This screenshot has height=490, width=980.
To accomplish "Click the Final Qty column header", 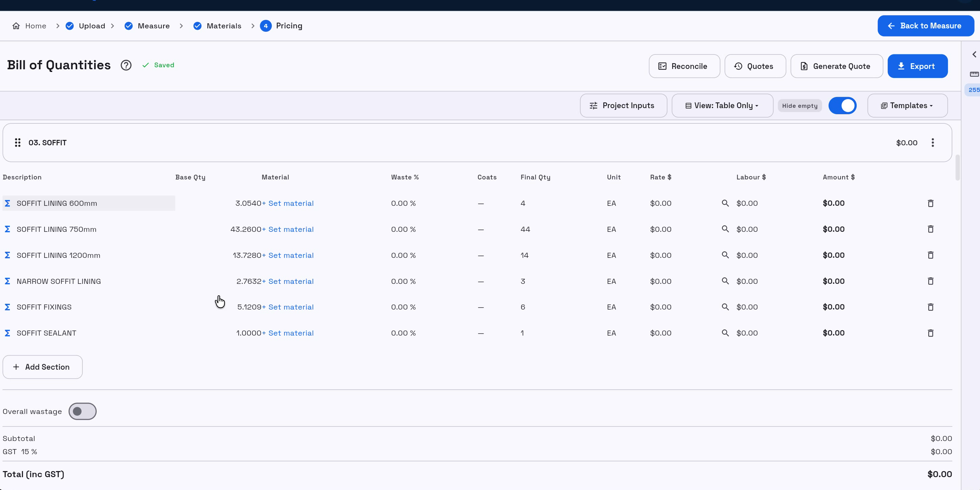I will (535, 177).
